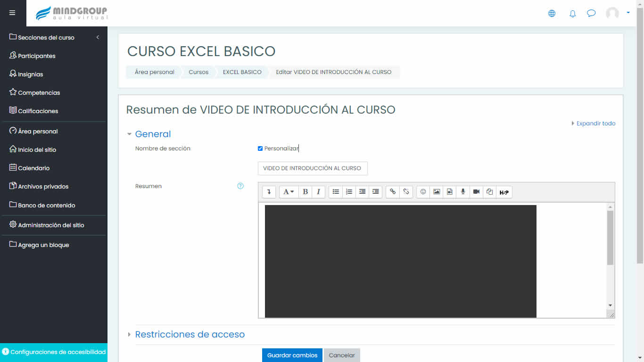Open Área personal breadcrumb
644x362 pixels.
click(x=154, y=72)
